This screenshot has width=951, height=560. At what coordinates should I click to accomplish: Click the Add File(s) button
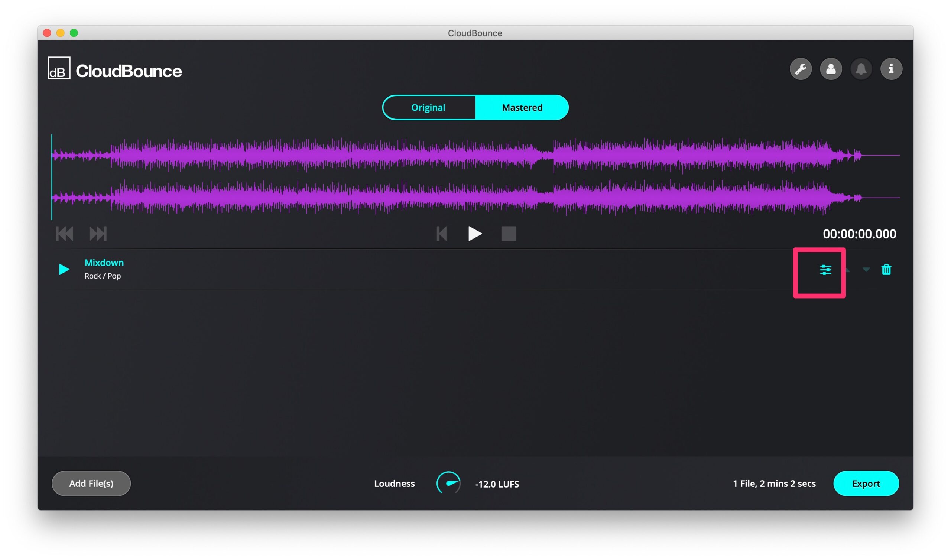(x=91, y=484)
